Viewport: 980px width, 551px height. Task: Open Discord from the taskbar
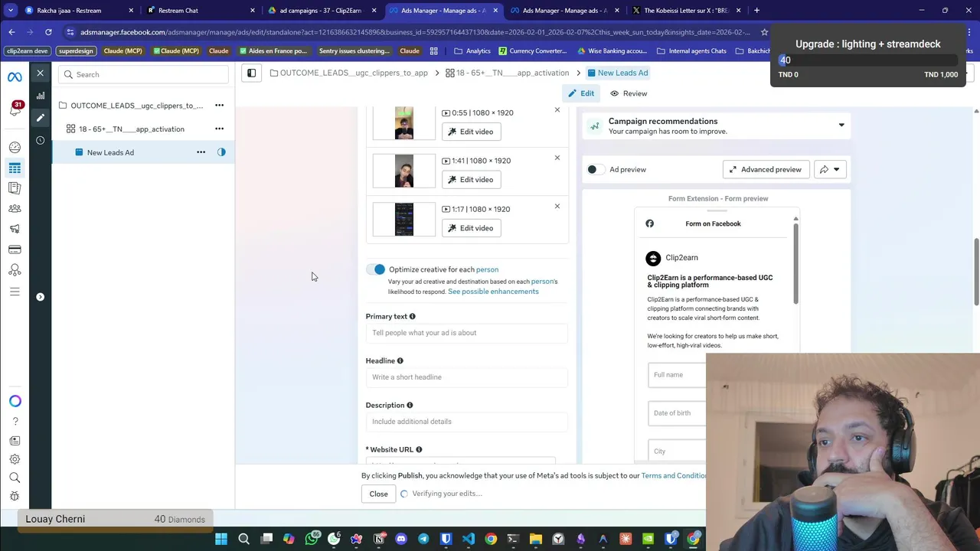pos(401,539)
